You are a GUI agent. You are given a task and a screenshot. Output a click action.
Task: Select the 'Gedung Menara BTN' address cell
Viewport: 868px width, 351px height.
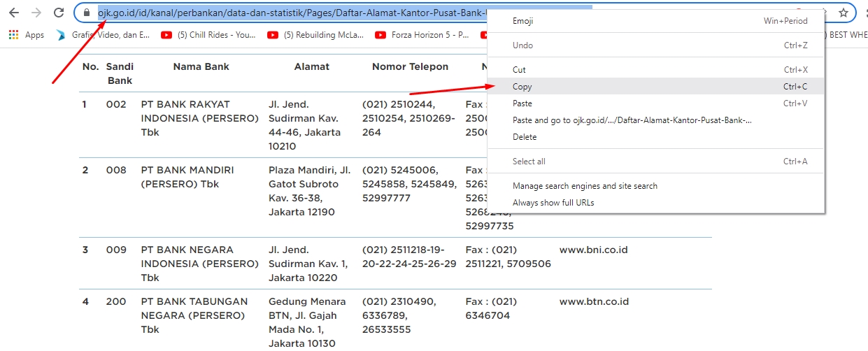click(307, 322)
